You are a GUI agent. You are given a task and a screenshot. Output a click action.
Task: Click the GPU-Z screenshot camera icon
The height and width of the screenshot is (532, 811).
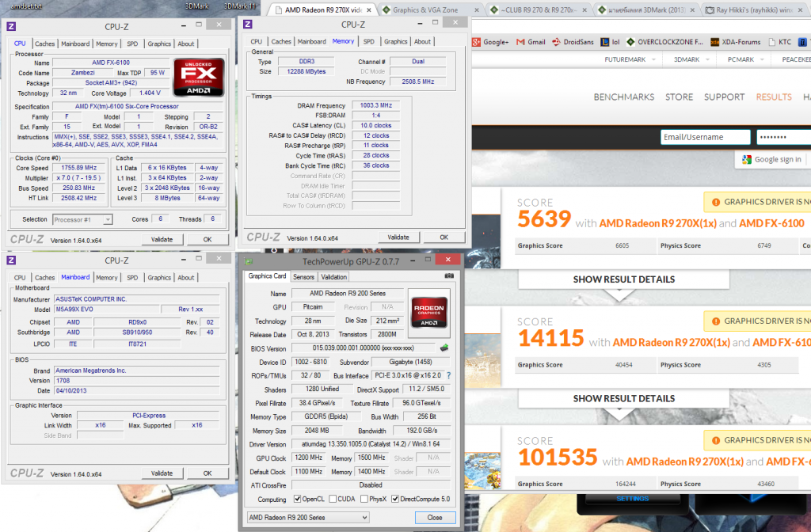pyautogui.click(x=449, y=276)
